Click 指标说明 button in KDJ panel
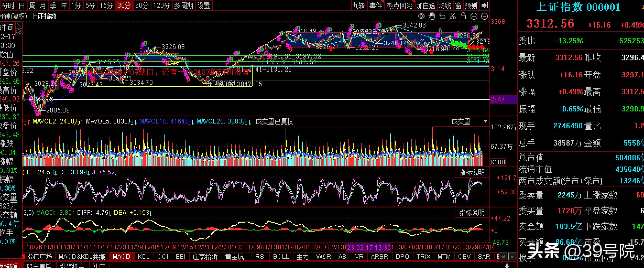Screen dimensions: 644x268 pos(472,172)
